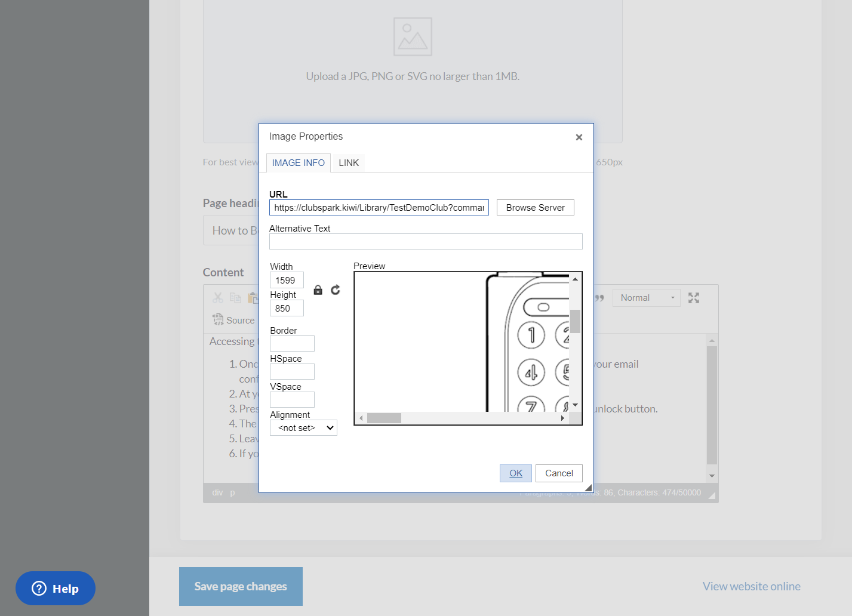Click the Border field
The image size is (852, 616).
[292, 343]
